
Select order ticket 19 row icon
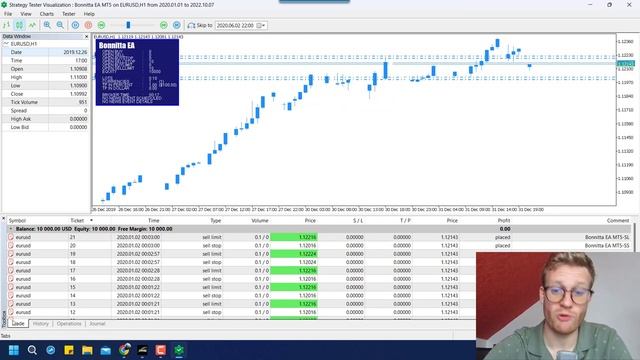[11, 254]
